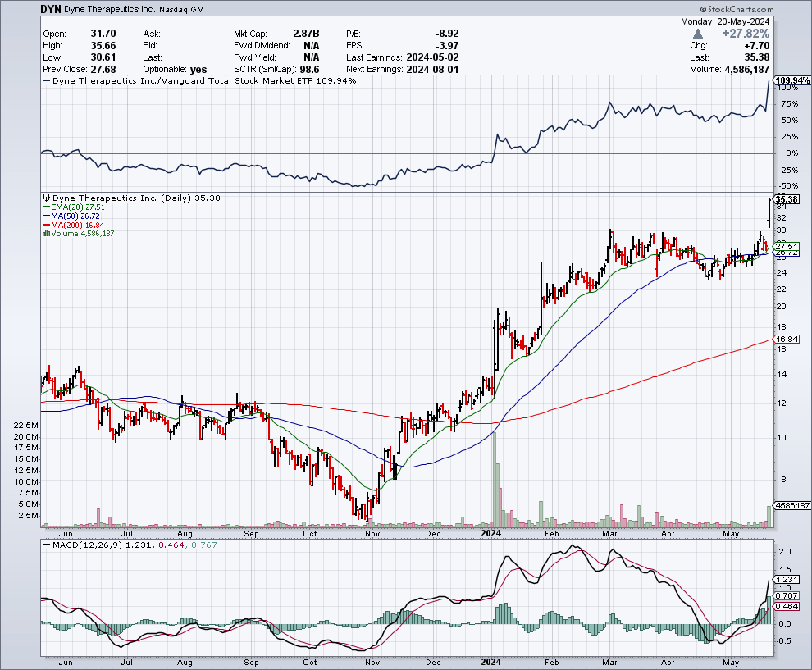
Task: Click the candlestick icon beside Dyne Therapeutics legend
Action: click(47, 198)
